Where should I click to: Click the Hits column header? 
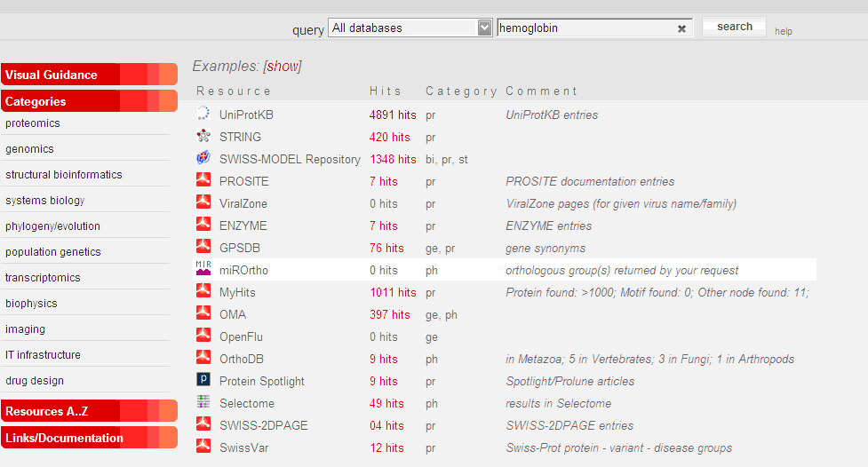coord(386,91)
